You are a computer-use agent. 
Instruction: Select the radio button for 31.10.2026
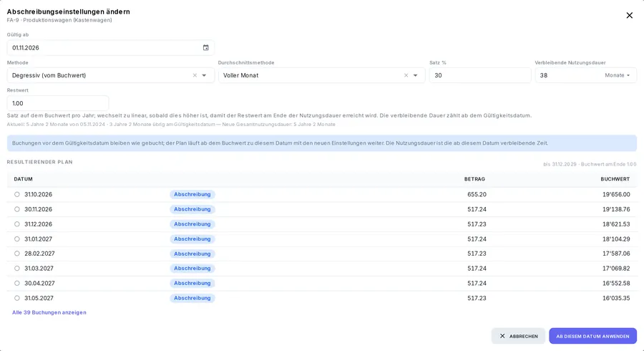(x=17, y=194)
